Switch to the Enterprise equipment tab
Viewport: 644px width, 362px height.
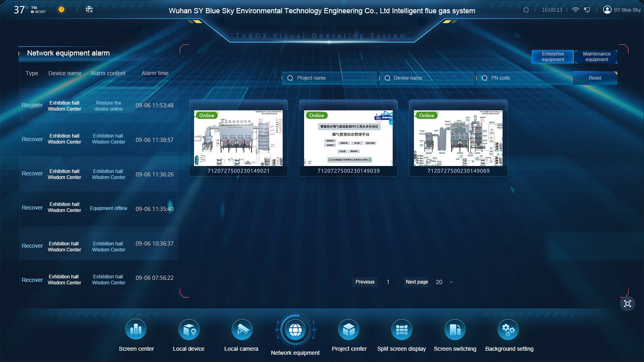[x=553, y=57]
